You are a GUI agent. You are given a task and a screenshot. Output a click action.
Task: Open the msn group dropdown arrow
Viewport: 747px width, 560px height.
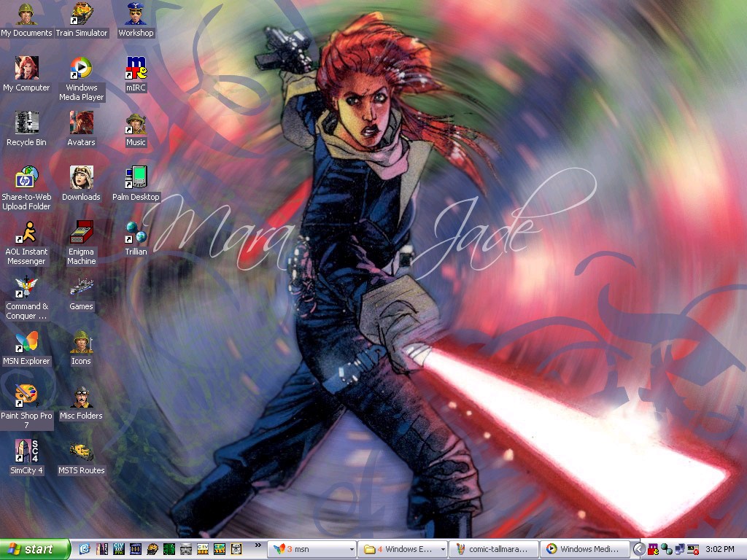tap(352, 550)
